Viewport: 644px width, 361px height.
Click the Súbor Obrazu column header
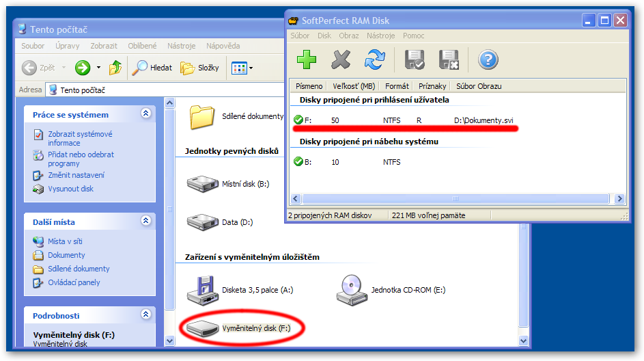pos(479,86)
